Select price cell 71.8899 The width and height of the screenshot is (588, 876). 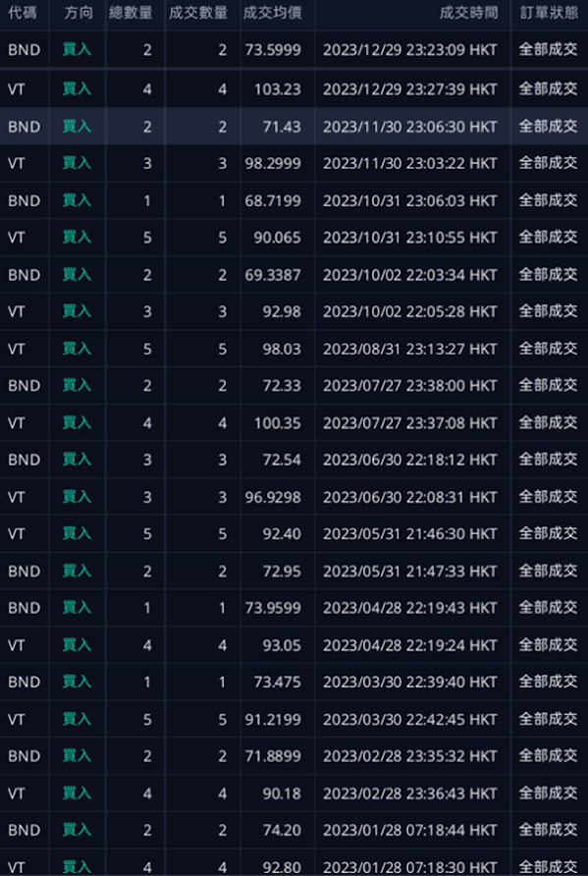[x=273, y=756]
